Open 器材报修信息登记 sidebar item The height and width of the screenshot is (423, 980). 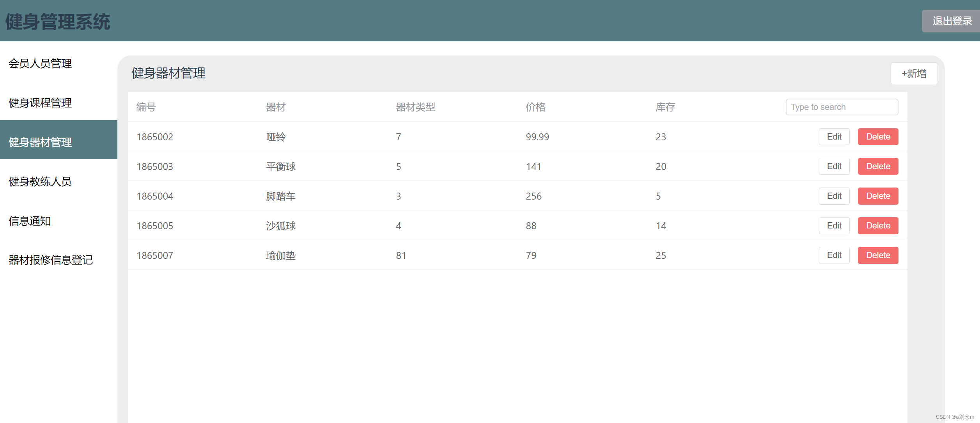(x=51, y=260)
